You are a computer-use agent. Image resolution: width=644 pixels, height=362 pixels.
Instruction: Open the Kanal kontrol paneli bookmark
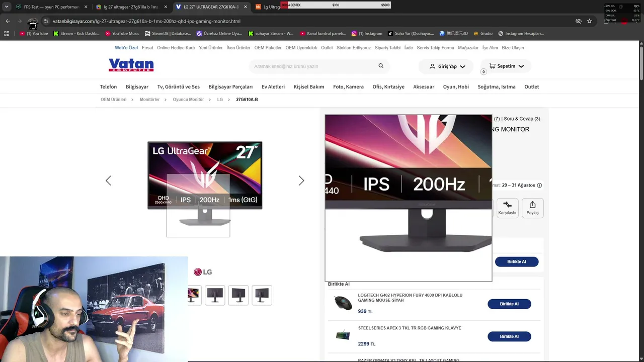[323, 34]
